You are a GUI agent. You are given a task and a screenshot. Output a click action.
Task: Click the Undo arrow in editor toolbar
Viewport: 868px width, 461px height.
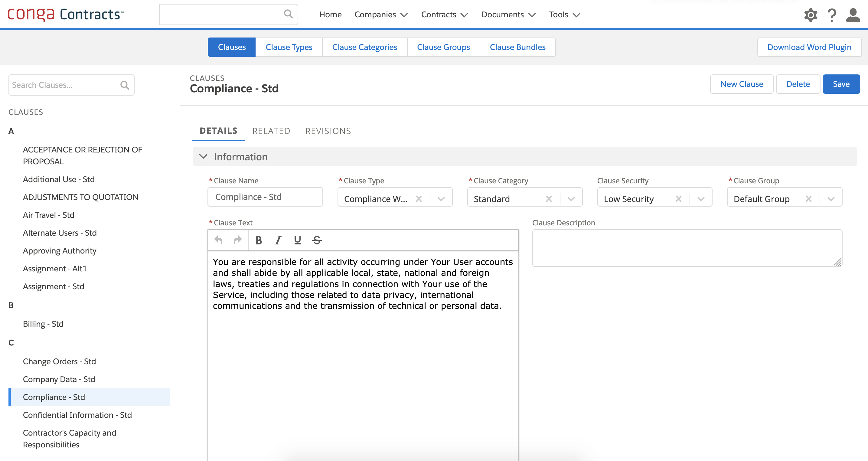pyautogui.click(x=218, y=240)
